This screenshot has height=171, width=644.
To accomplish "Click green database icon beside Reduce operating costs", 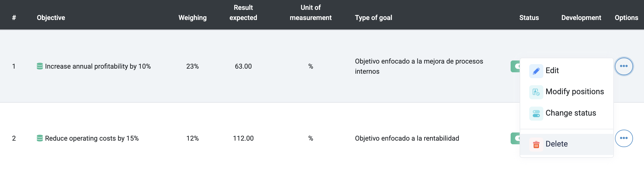I will (x=40, y=138).
